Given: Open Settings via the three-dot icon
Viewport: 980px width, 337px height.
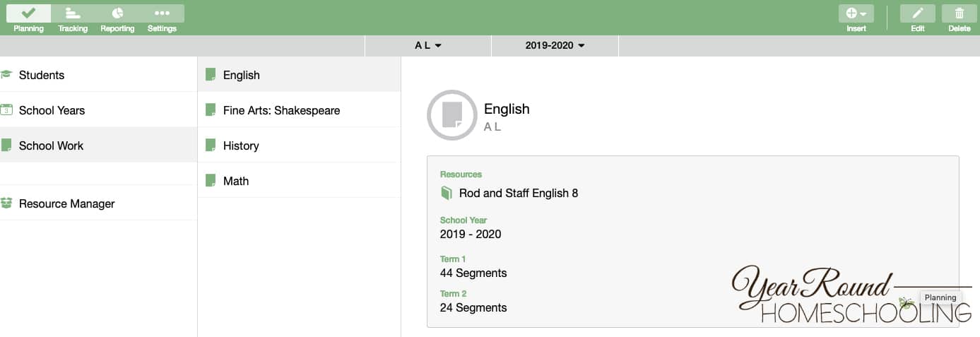Looking at the screenshot, I should click(x=162, y=13).
